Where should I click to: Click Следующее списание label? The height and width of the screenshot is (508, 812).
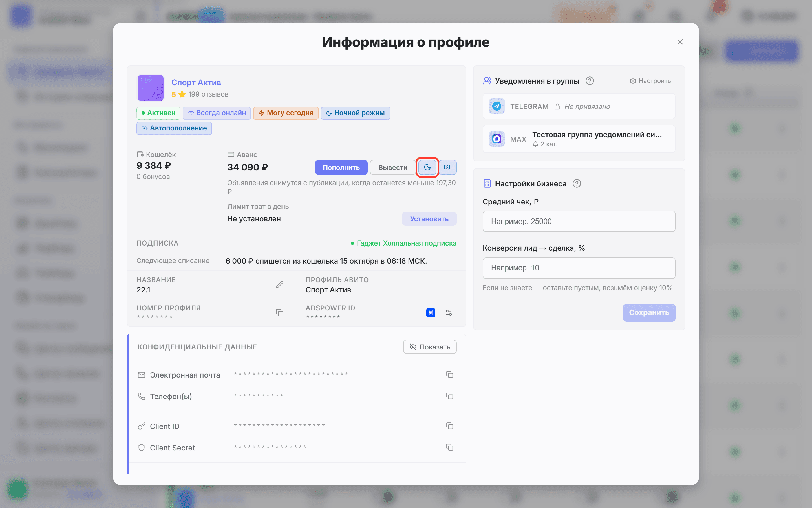coord(173,261)
